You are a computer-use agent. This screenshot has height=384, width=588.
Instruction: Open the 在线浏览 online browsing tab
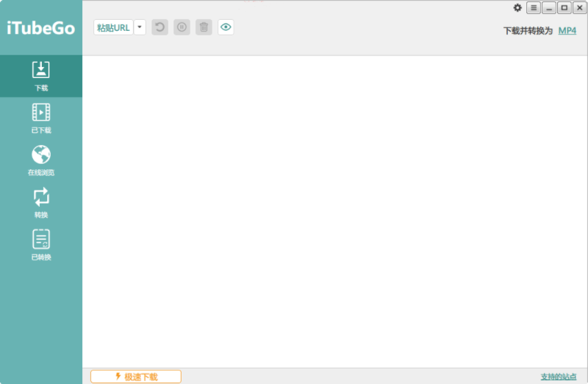tap(41, 160)
